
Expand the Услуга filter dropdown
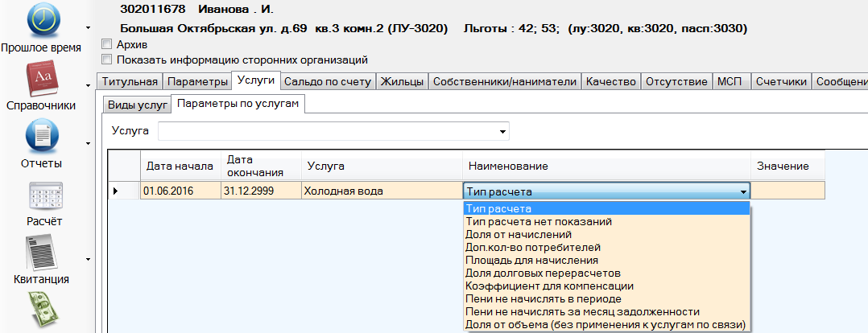(x=502, y=131)
